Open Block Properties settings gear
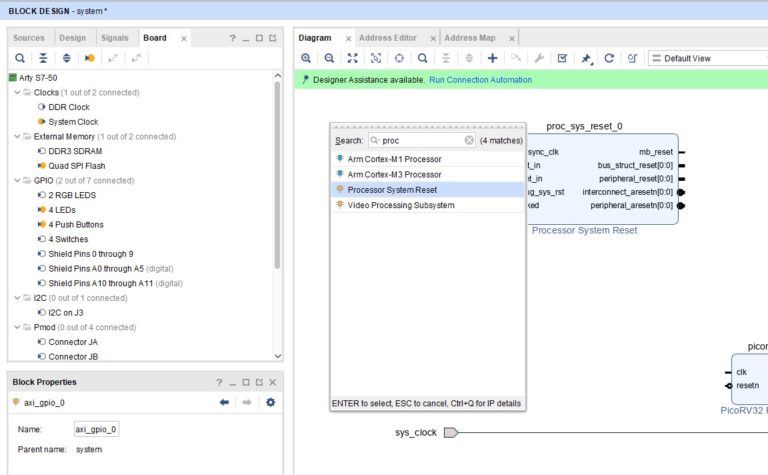The height and width of the screenshot is (475, 768). pos(270,402)
